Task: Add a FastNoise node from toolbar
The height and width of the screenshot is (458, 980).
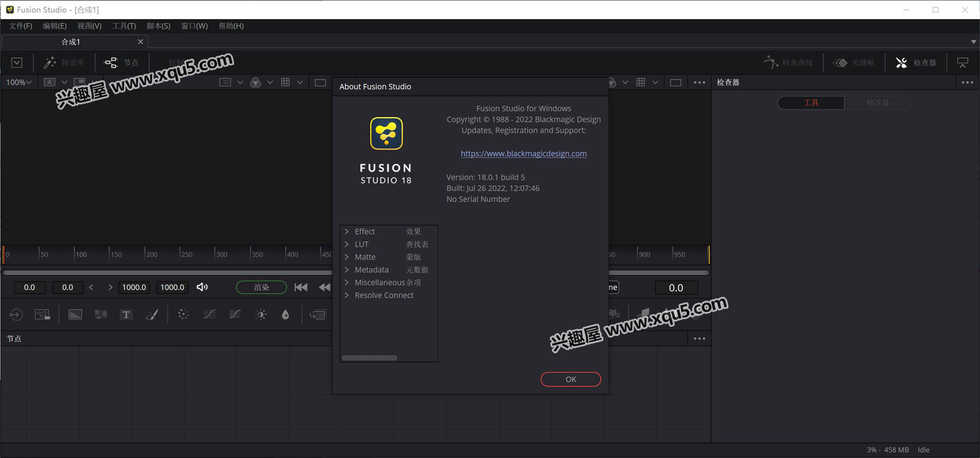Action: [x=101, y=315]
